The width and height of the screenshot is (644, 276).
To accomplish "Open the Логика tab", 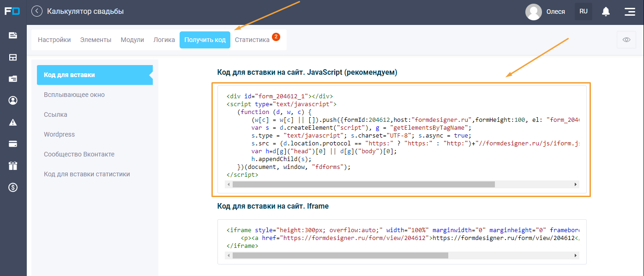I will (x=164, y=40).
